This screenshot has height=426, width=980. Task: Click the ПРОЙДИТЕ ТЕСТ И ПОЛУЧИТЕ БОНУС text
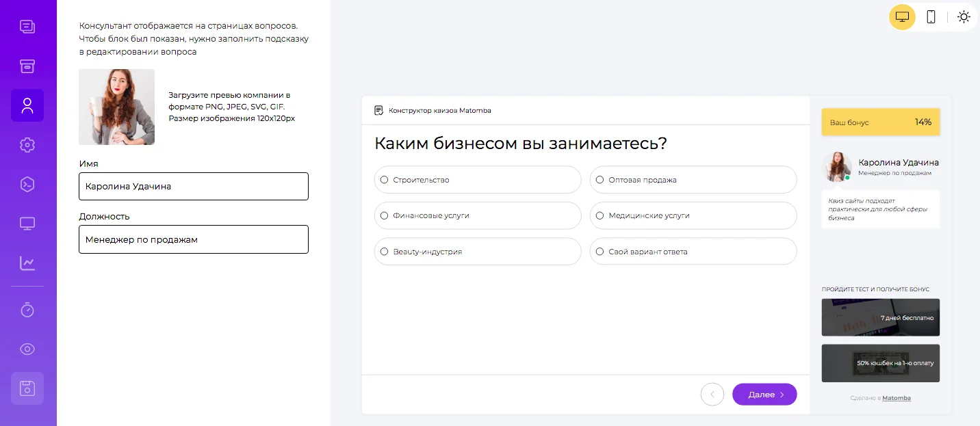tap(875, 289)
